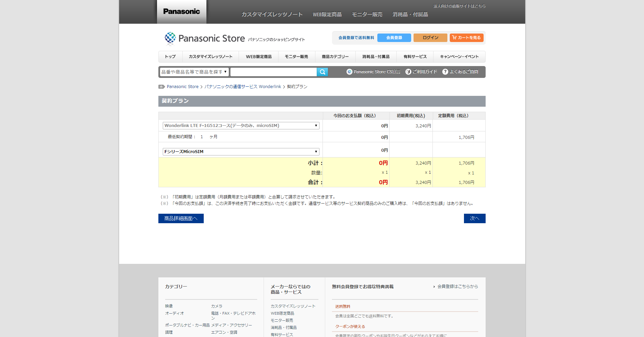Click the Panasonic logo in top bar
Image resolution: width=644 pixels, height=337 pixels.
click(181, 12)
